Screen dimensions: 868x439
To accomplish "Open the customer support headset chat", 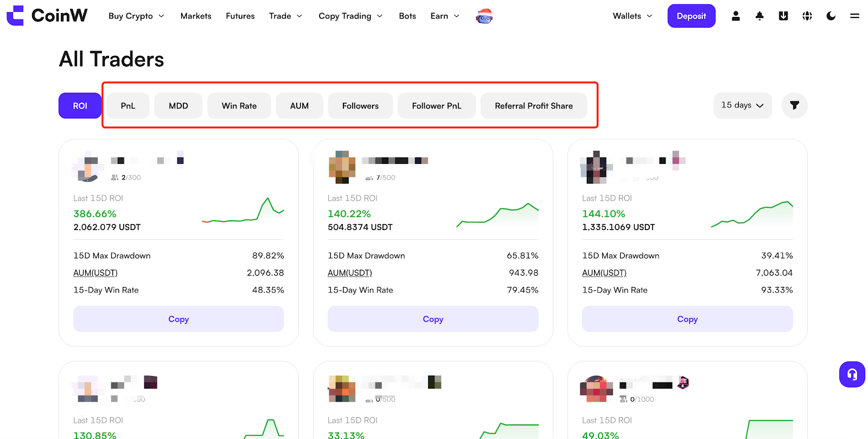I will pyautogui.click(x=852, y=374).
